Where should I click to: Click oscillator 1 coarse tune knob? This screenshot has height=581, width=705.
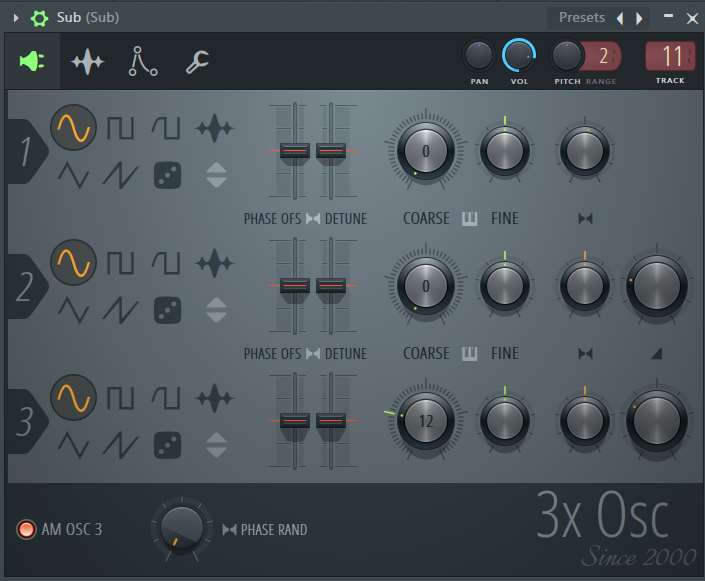pos(426,151)
